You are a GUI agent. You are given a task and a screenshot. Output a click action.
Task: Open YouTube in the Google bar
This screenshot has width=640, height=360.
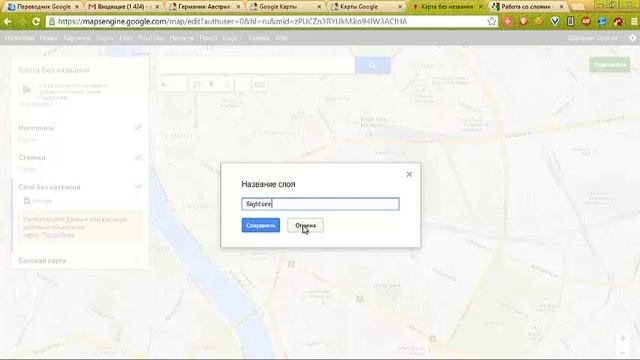click(x=151, y=38)
